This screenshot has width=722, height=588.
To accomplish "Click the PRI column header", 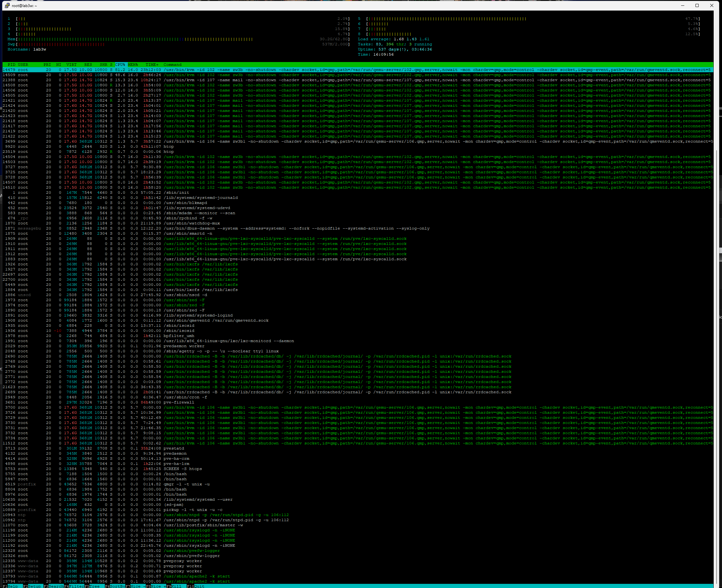I will [47, 65].
